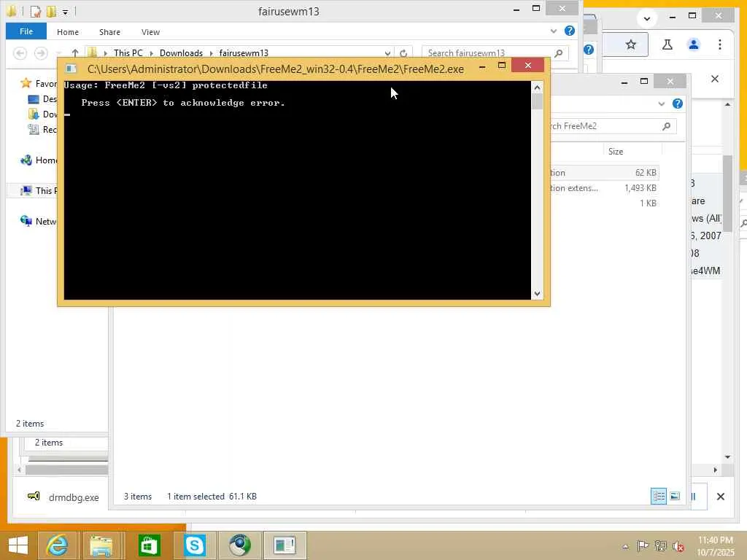Select the 1 KB file row
747x560 pixels.
(x=604, y=203)
